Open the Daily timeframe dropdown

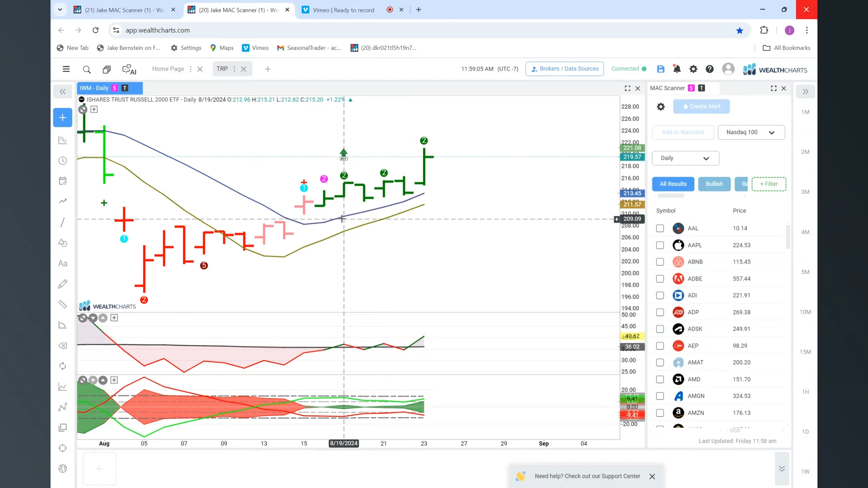[685, 158]
